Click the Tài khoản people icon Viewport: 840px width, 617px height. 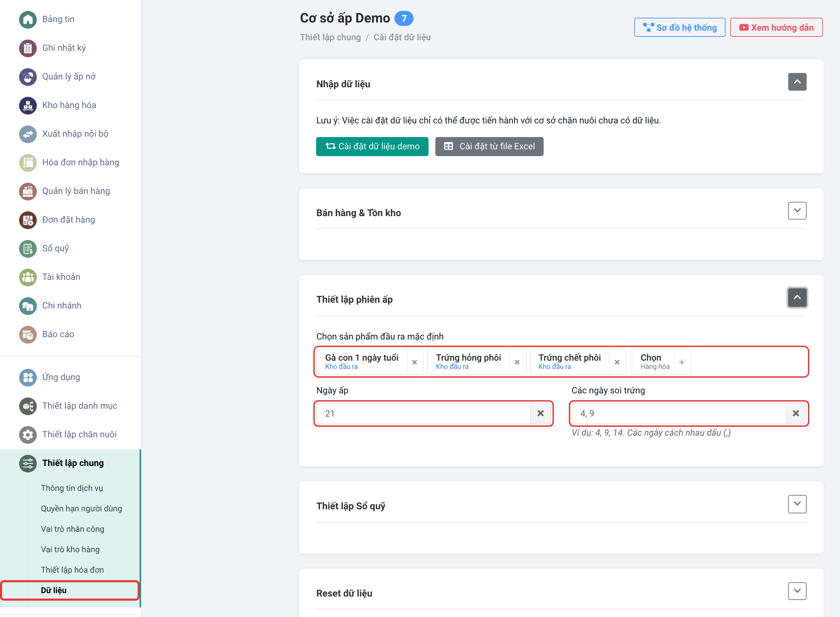pyautogui.click(x=28, y=277)
